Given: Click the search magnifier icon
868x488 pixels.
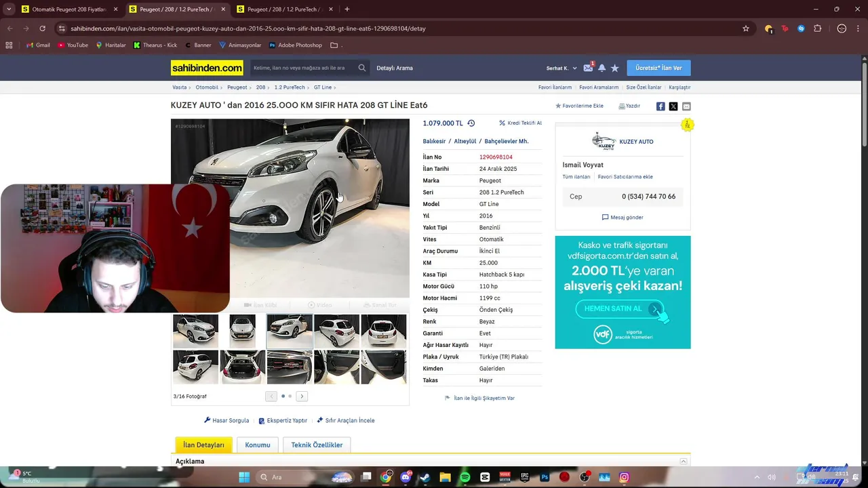Looking at the screenshot, I should pos(362,68).
